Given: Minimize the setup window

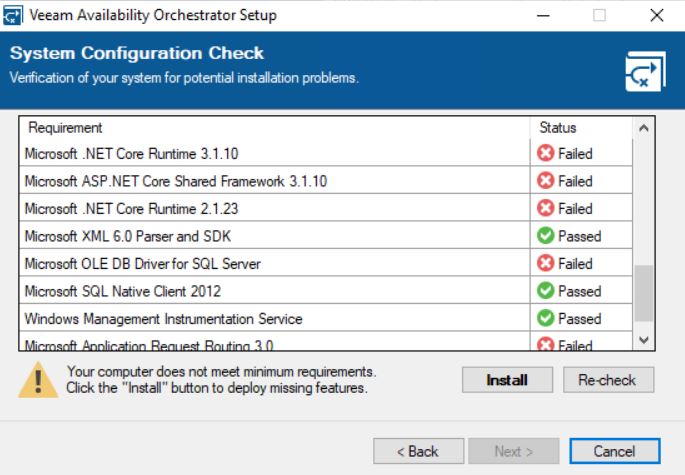Looking at the screenshot, I should (543, 15).
